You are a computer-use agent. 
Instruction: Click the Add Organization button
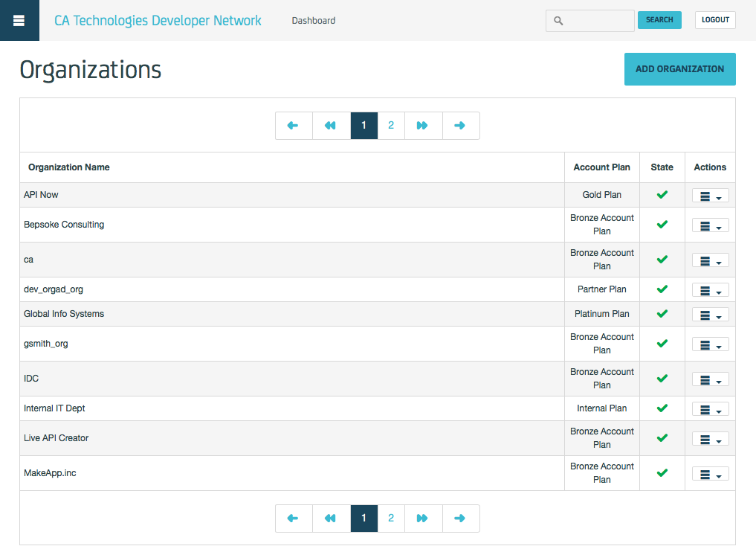tap(679, 69)
